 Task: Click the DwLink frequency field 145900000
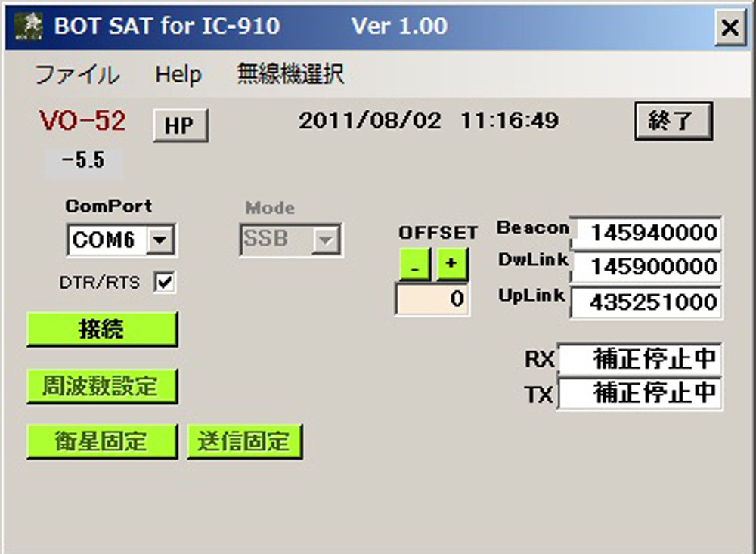tap(646, 267)
